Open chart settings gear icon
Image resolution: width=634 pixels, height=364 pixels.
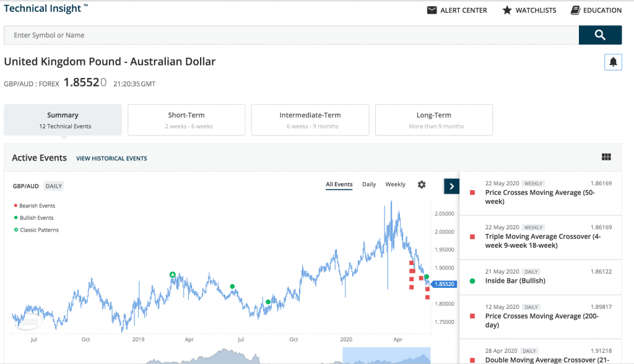421,184
